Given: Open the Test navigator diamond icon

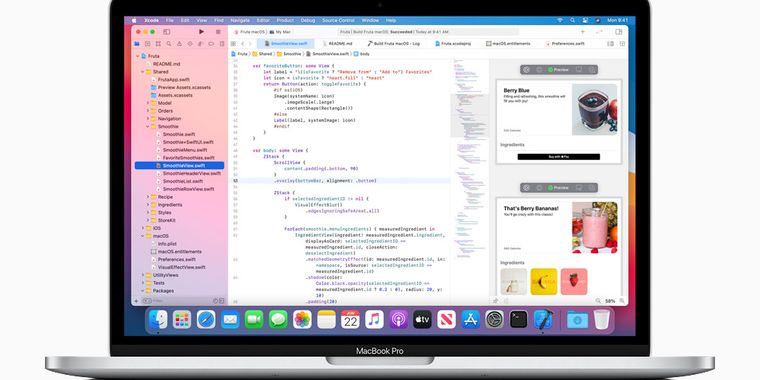Looking at the screenshot, I should tap(190, 44).
